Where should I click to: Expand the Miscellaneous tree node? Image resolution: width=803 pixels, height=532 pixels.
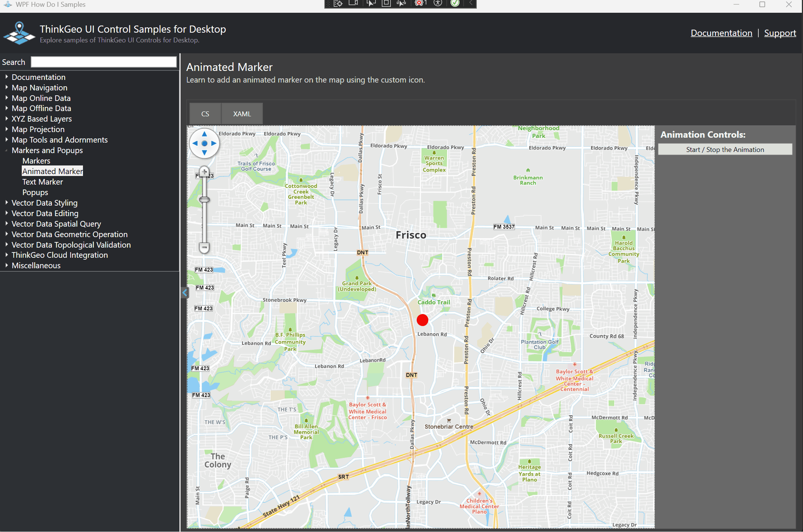click(x=6, y=265)
